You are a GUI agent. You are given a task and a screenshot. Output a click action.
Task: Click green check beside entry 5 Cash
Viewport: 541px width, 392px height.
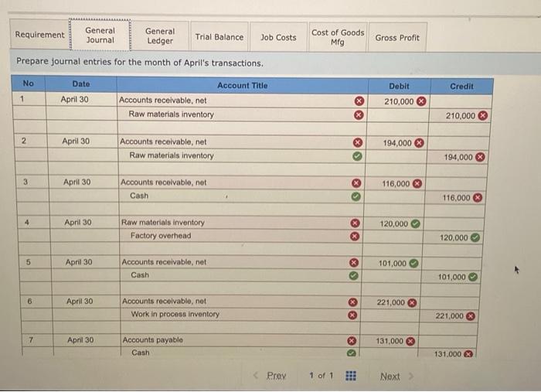[353, 276]
